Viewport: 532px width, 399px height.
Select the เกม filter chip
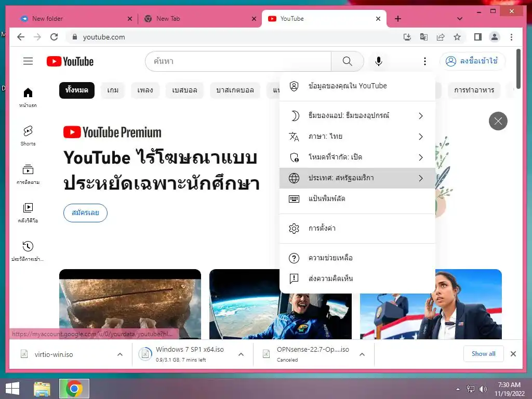point(113,90)
